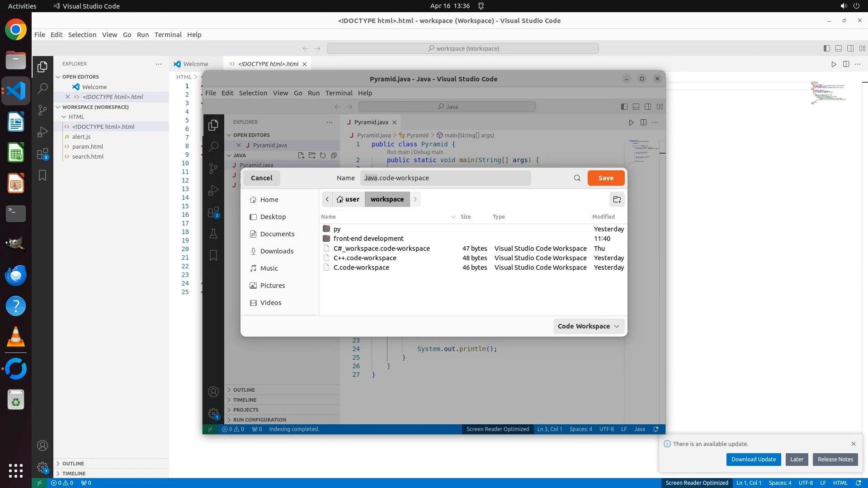Create new folder icon in file dialog
The width and height of the screenshot is (868, 488).
(x=617, y=199)
